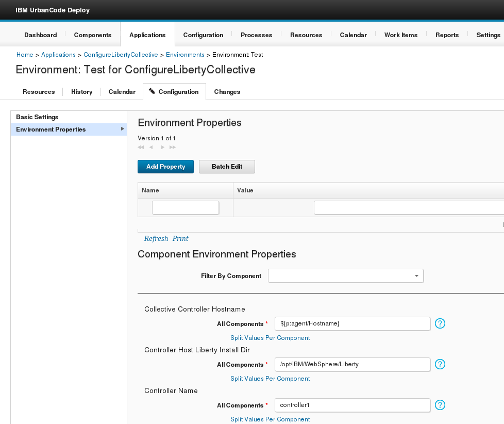
Task: Click the Print link
Action: (x=180, y=239)
